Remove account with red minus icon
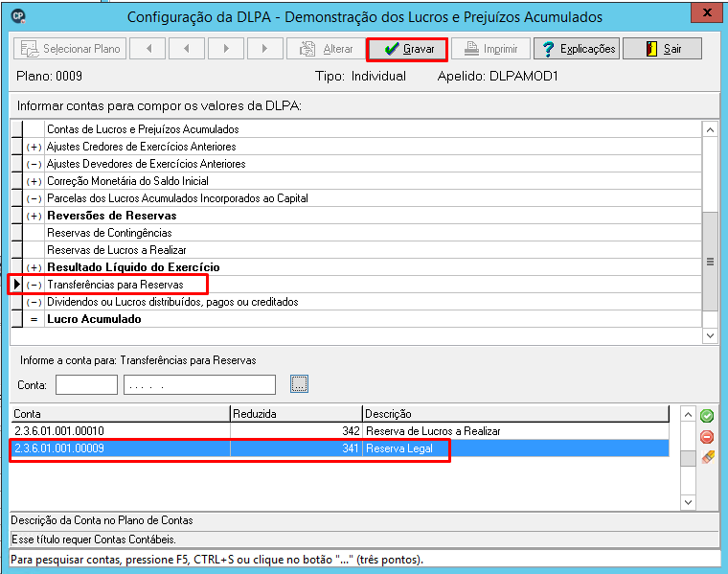Screen dimensions: 728x574 tap(707, 437)
